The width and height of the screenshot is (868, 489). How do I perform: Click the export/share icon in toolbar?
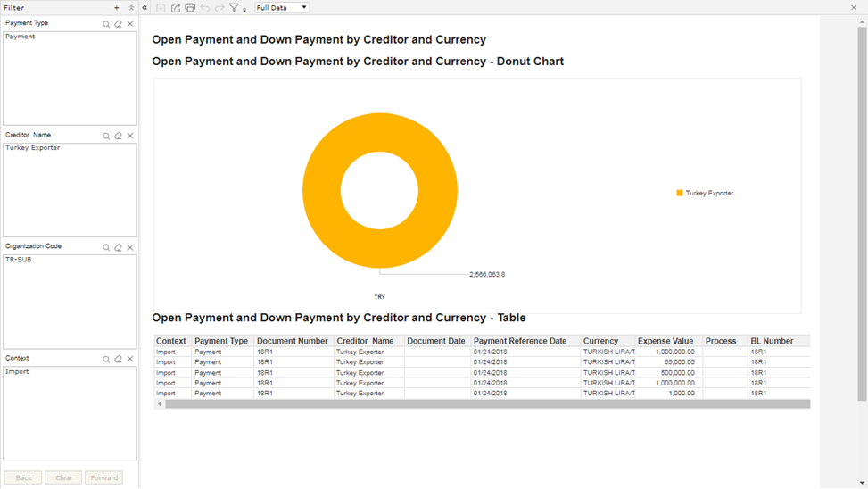click(x=176, y=8)
